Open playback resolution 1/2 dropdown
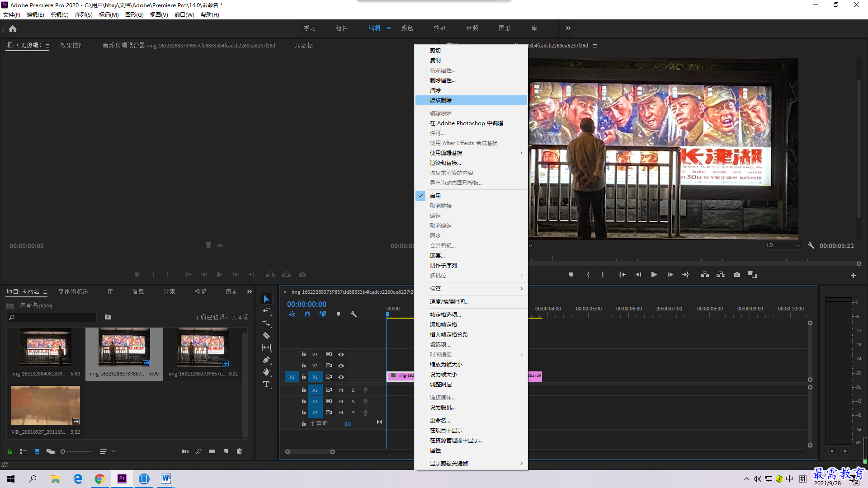Image resolution: width=868 pixels, height=488 pixels. [783, 245]
